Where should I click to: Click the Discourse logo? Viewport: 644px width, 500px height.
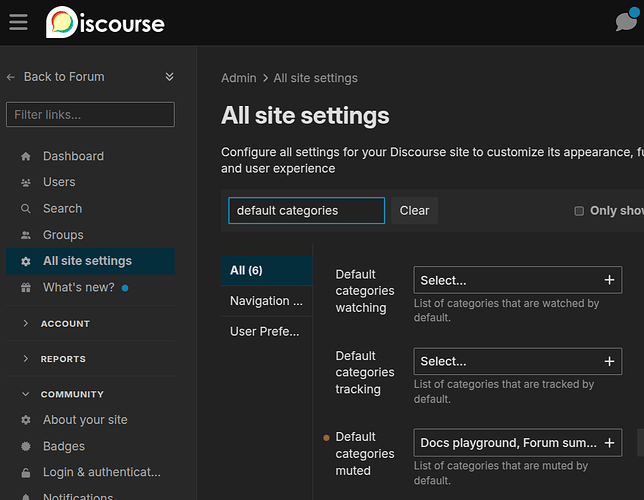point(105,22)
